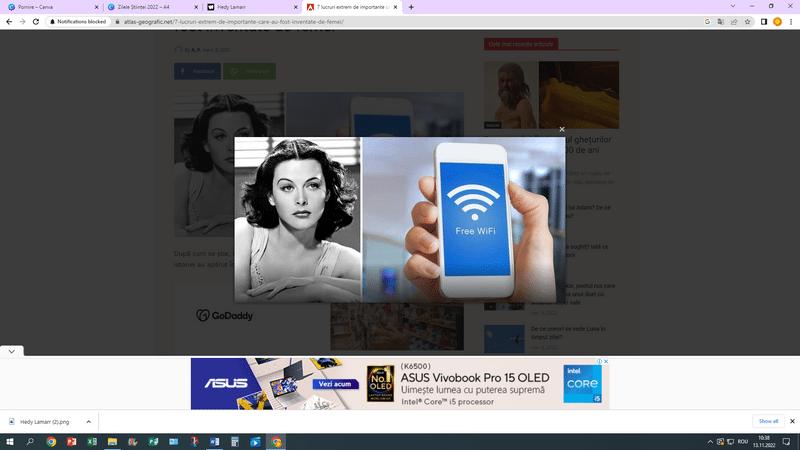Close the ASUS ad with its X icon
Image resolution: width=800 pixels, height=450 pixels.
point(606,361)
